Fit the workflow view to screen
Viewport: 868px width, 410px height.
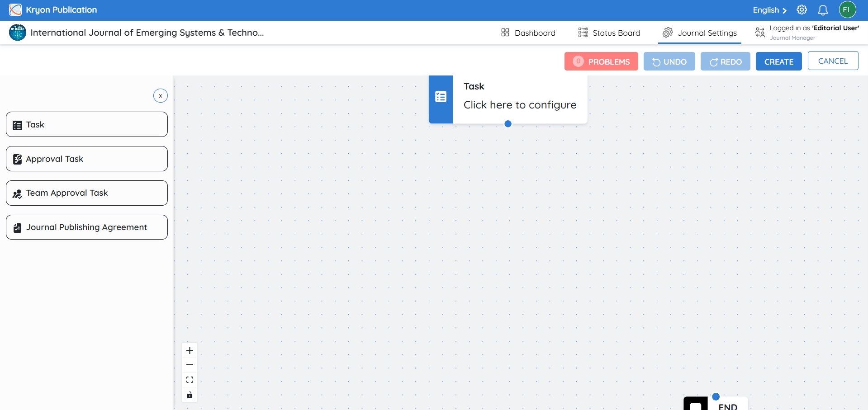click(190, 380)
